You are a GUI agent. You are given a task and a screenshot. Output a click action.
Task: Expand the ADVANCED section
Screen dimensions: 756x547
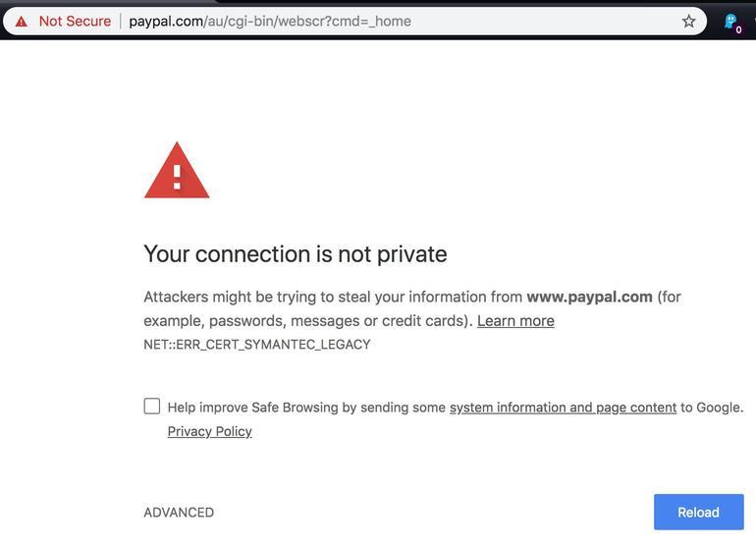[x=179, y=513]
